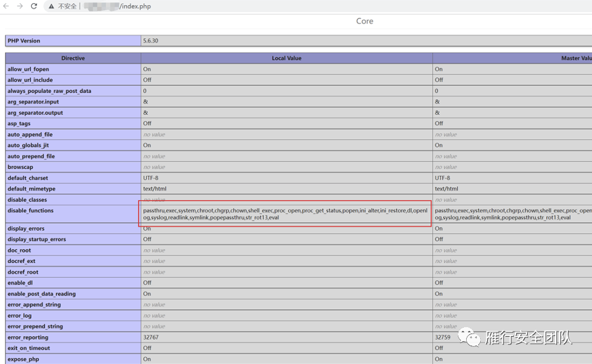Click the WeChat logo in the watermark

click(x=472, y=337)
